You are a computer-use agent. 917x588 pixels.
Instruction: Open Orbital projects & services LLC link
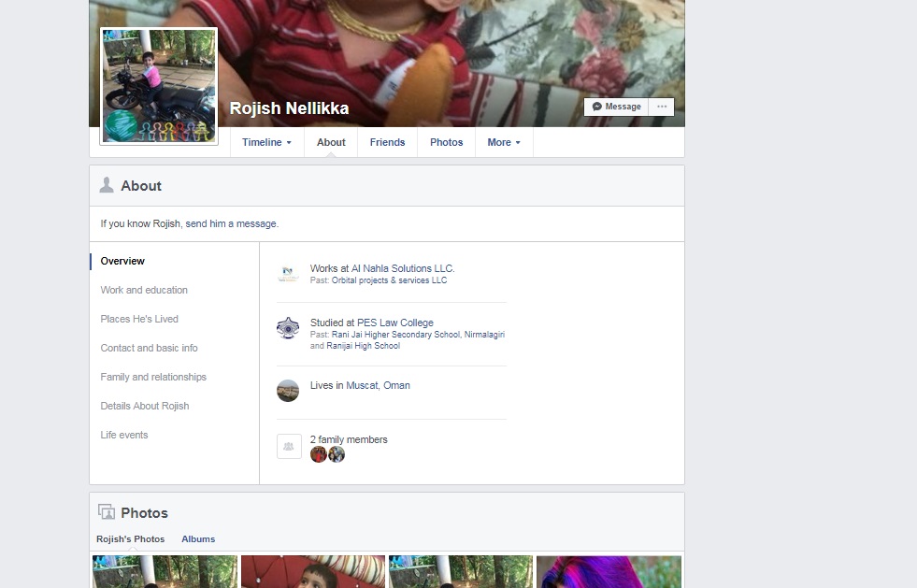[390, 280]
